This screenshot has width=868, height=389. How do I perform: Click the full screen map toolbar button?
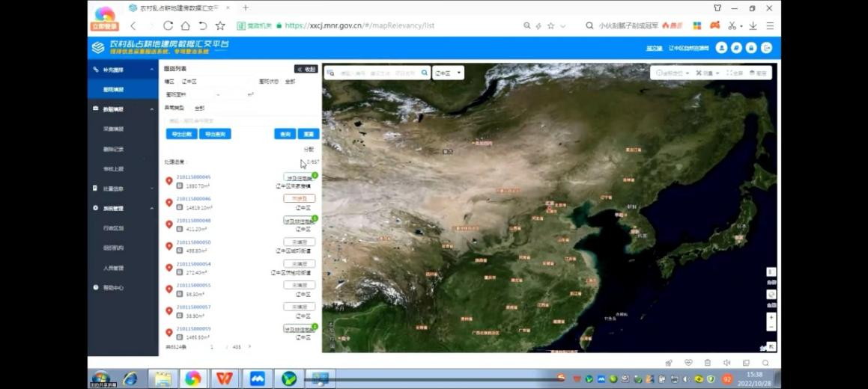pyautogui.click(x=734, y=73)
